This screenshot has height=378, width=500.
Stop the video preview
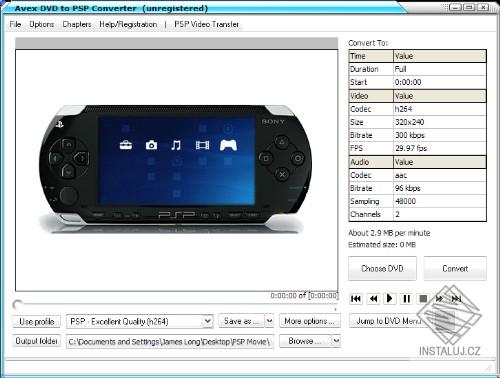(423, 298)
